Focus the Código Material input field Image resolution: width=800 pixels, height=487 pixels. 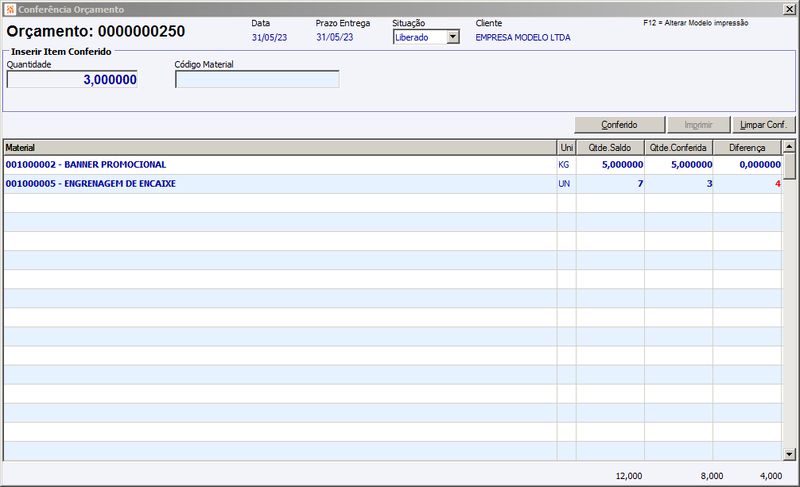tap(257, 80)
